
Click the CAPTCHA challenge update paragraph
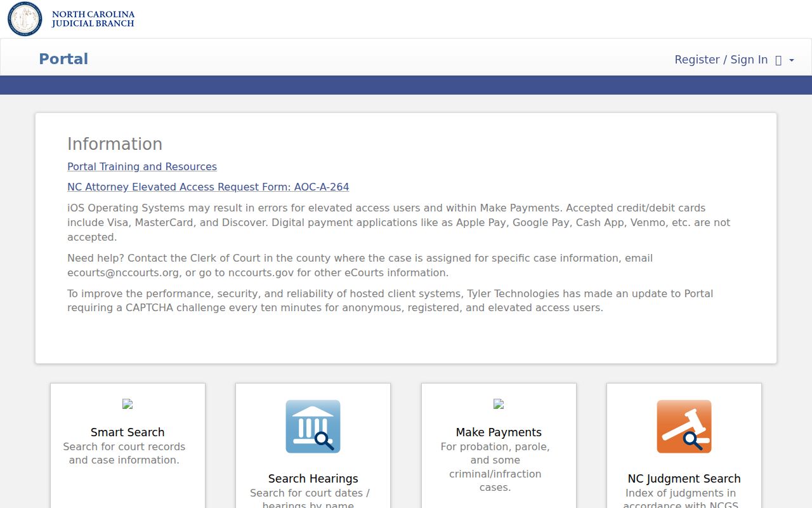pos(390,300)
